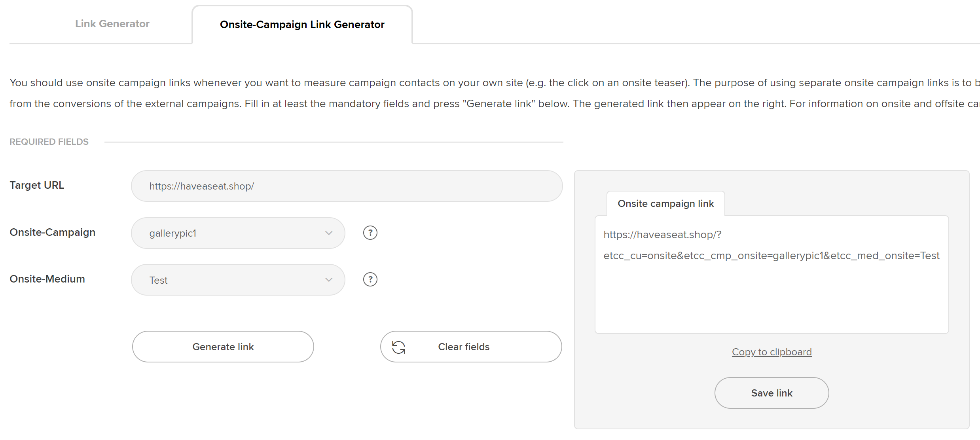Open help icon next to Onsite-Campaign

[x=370, y=233]
